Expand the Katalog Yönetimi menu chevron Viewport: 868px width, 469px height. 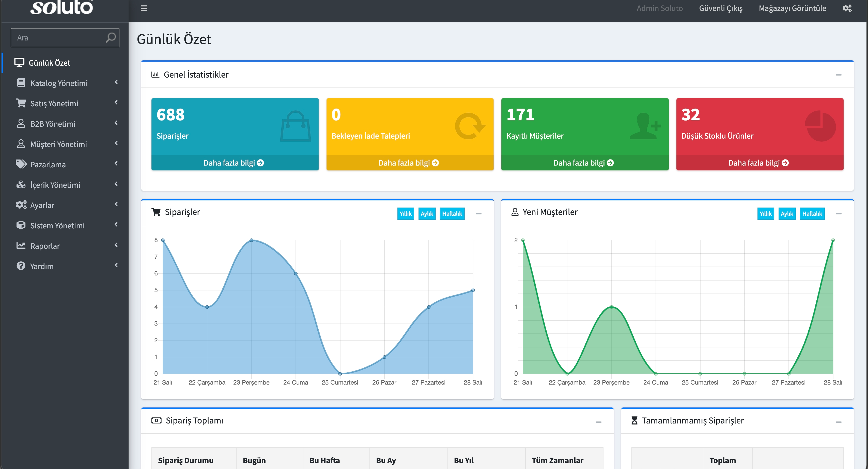[116, 82]
